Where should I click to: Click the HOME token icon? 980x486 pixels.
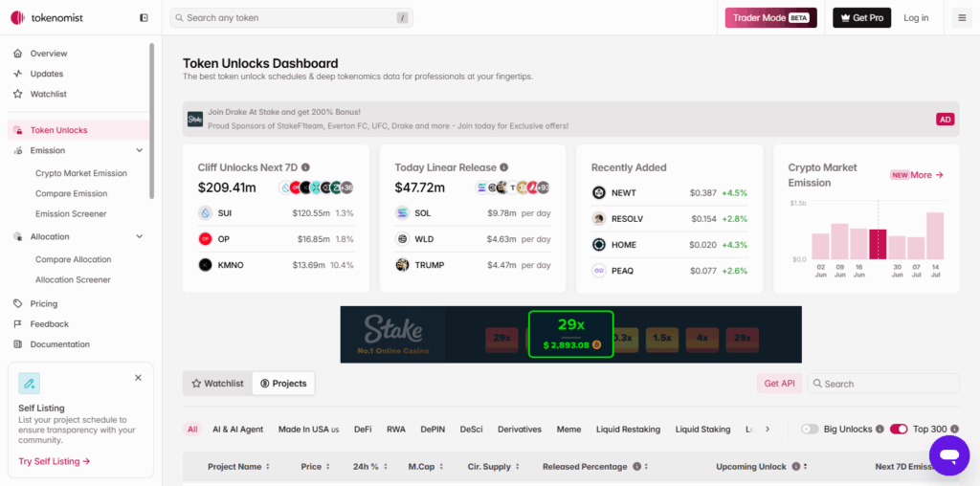tap(599, 245)
